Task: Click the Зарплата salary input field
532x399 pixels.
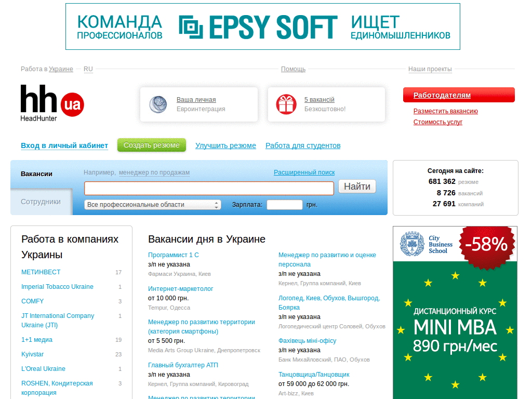Action: tap(284, 205)
